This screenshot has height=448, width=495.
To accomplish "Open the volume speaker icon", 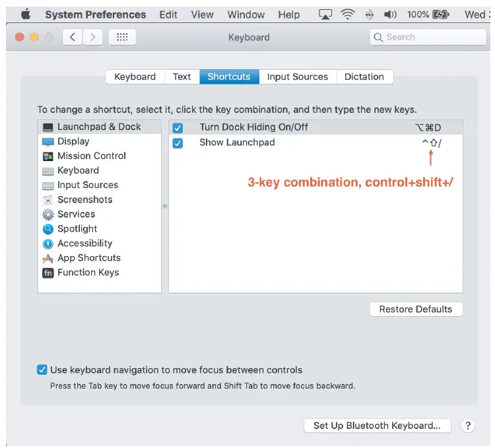I will 390,15.
